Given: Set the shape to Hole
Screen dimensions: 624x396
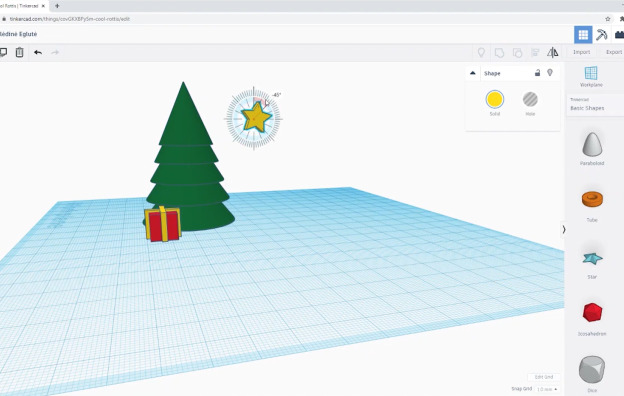Looking at the screenshot, I should coord(530,103).
